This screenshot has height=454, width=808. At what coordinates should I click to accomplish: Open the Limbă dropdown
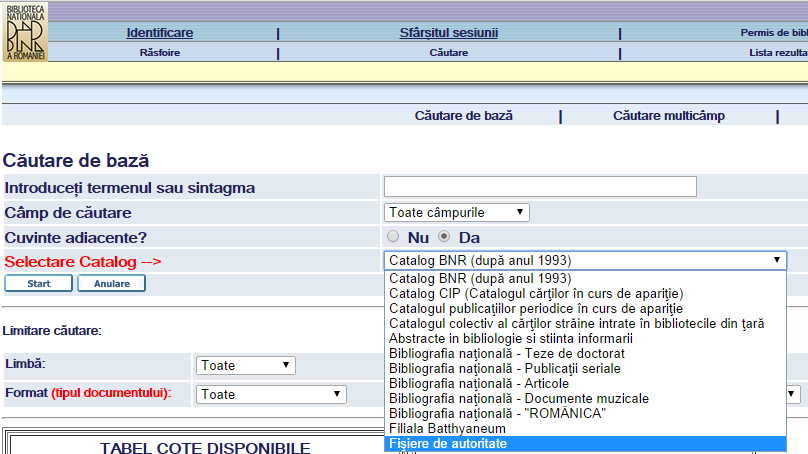click(x=246, y=366)
